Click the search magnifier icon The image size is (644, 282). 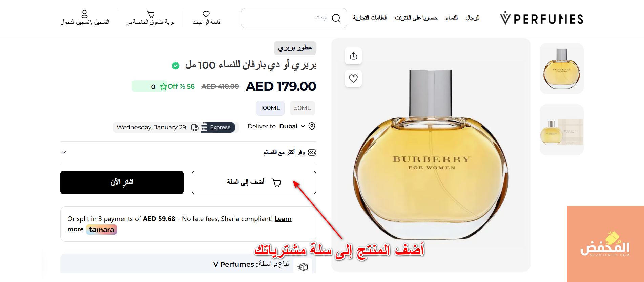click(336, 18)
